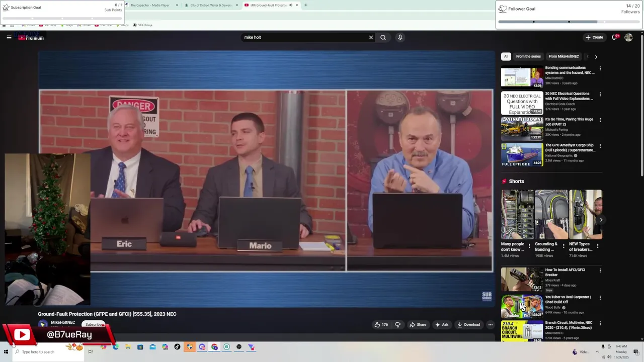Open a new browser tab with plus
644x362 pixels.
(x=306, y=5)
